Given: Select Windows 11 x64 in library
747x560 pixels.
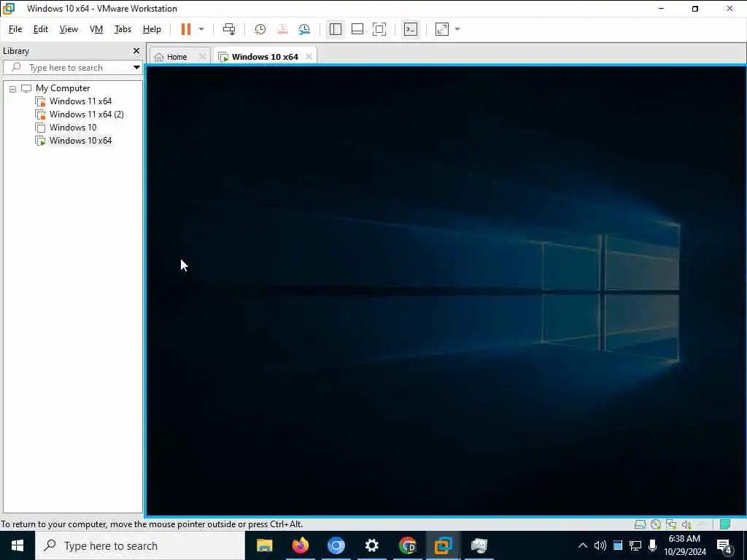Looking at the screenshot, I should point(80,101).
